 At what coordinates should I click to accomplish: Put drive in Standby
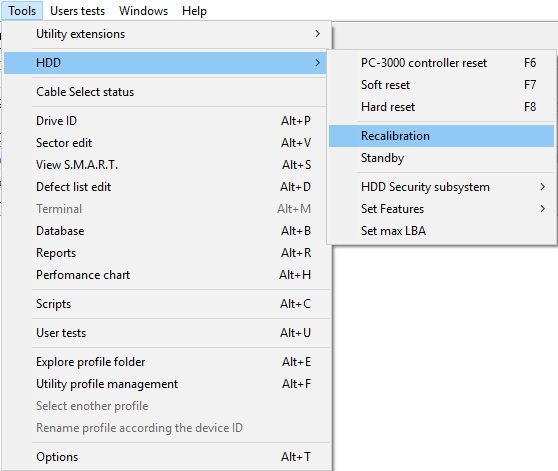[441, 158]
